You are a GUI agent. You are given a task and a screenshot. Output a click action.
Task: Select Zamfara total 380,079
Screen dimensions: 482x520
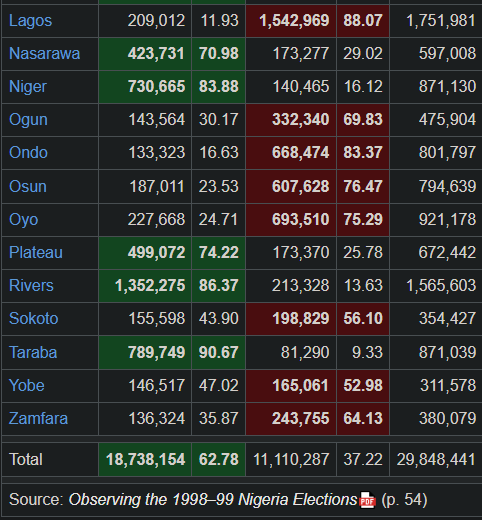[447, 419]
